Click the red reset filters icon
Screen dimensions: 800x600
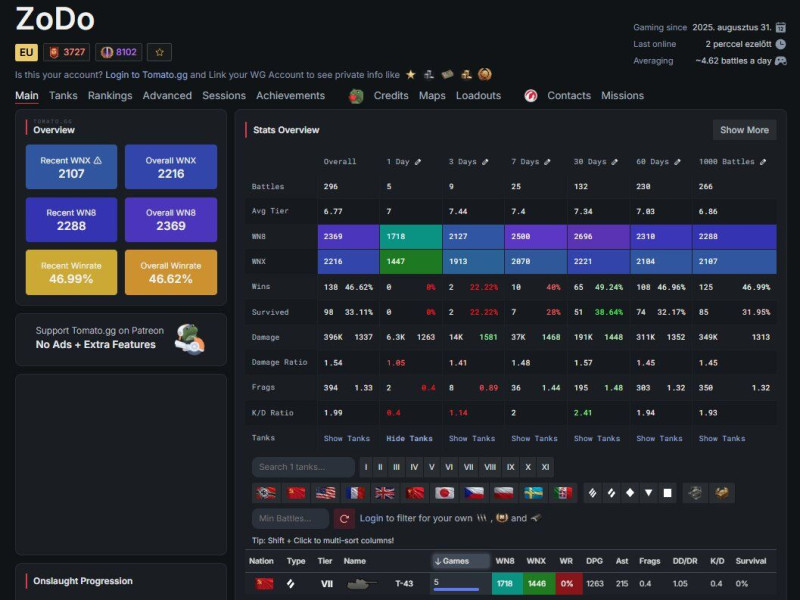pyautogui.click(x=344, y=518)
